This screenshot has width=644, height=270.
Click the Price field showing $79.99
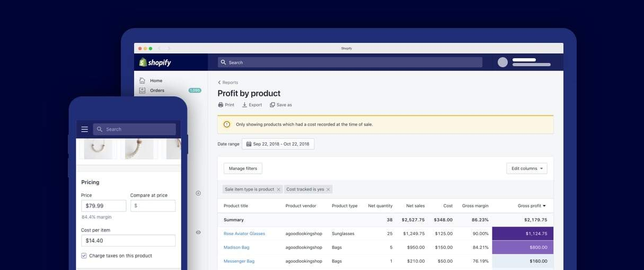click(103, 206)
